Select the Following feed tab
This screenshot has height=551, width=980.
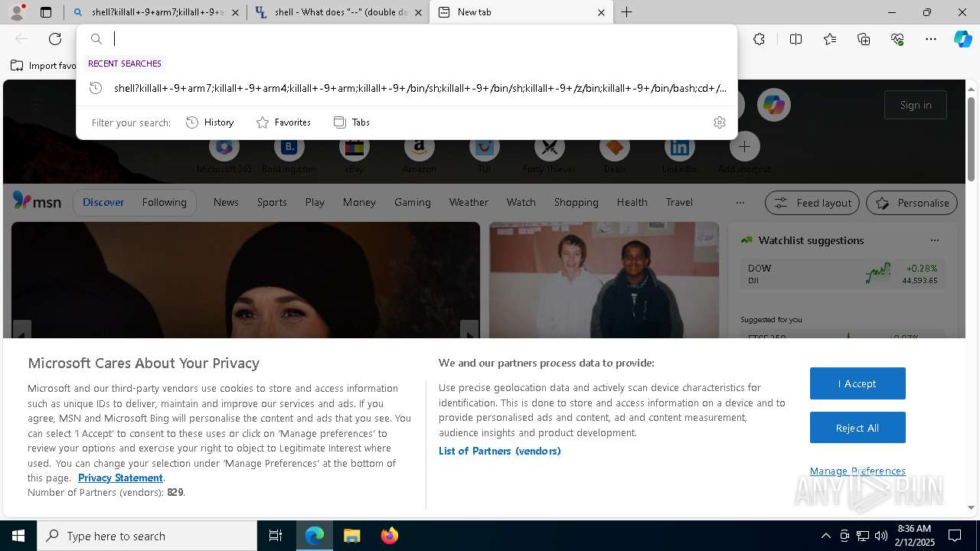point(164,202)
